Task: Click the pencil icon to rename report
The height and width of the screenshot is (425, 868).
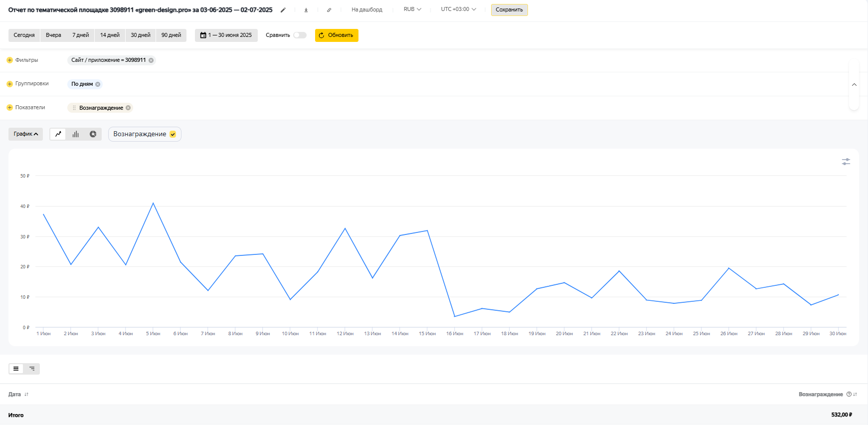Action: pyautogui.click(x=283, y=10)
